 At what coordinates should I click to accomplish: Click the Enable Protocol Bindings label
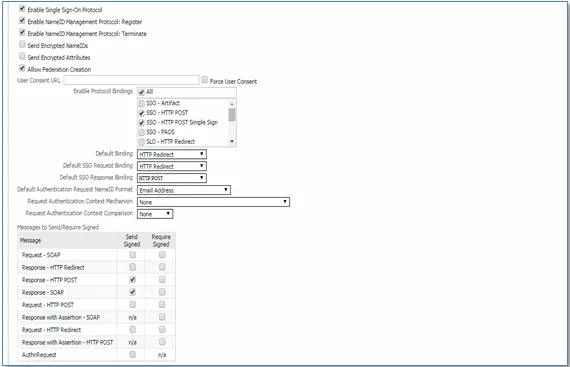(103, 91)
